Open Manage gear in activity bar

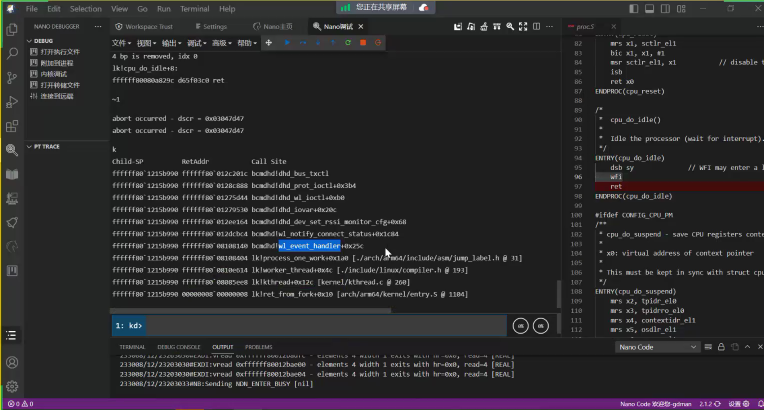[x=12, y=387]
